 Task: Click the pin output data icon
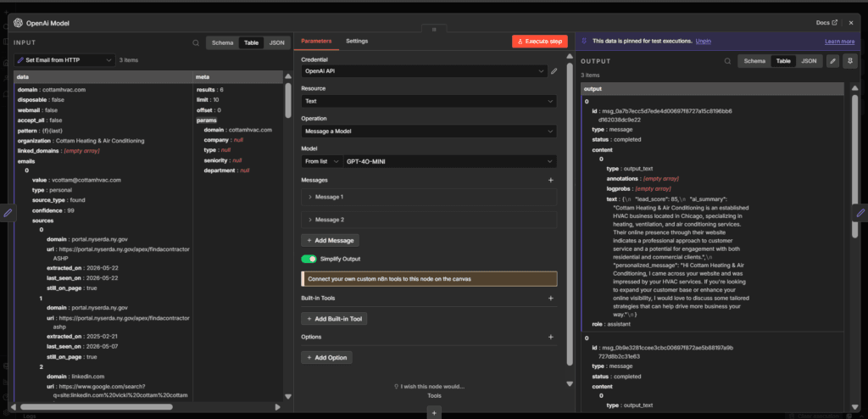[849, 61]
